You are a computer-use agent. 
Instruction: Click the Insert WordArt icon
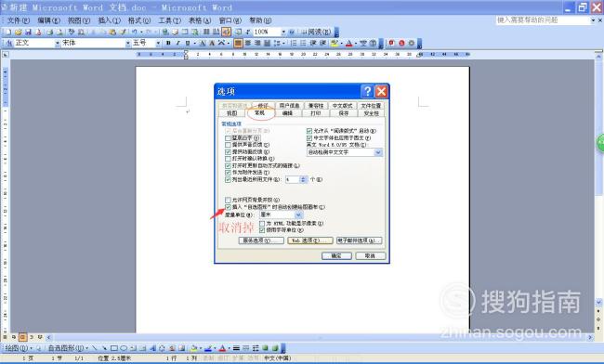pos(152,348)
